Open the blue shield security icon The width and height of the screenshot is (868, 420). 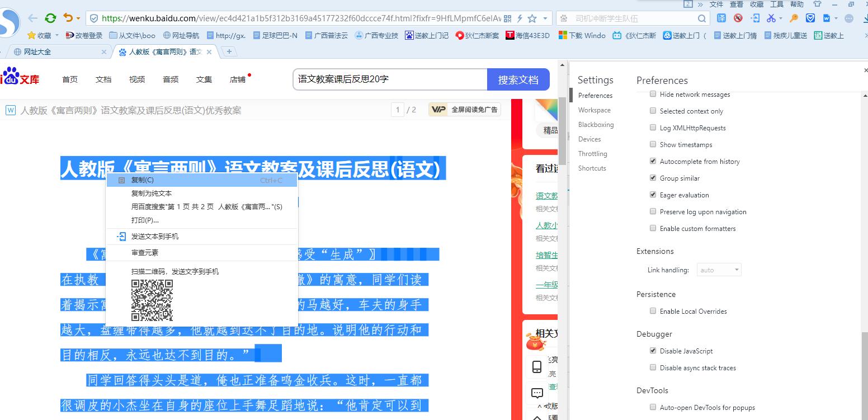click(810, 18)
